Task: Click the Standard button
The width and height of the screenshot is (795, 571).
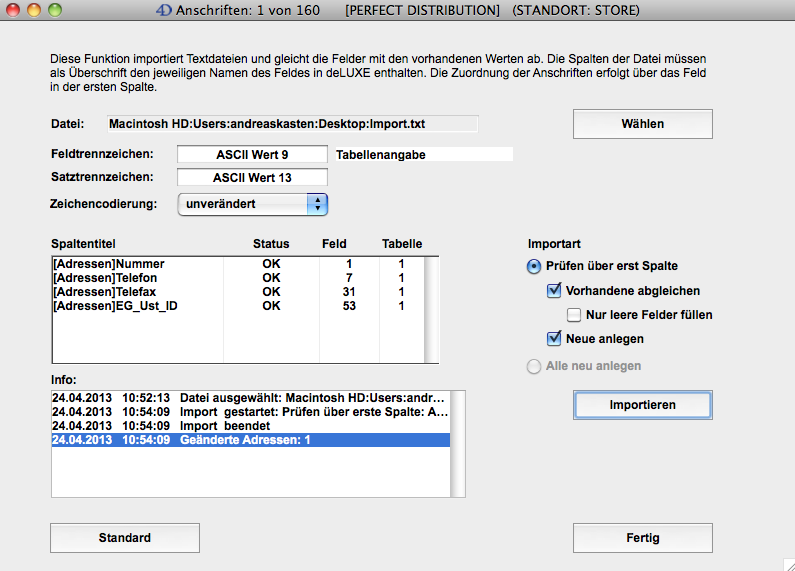Action: 124,538
